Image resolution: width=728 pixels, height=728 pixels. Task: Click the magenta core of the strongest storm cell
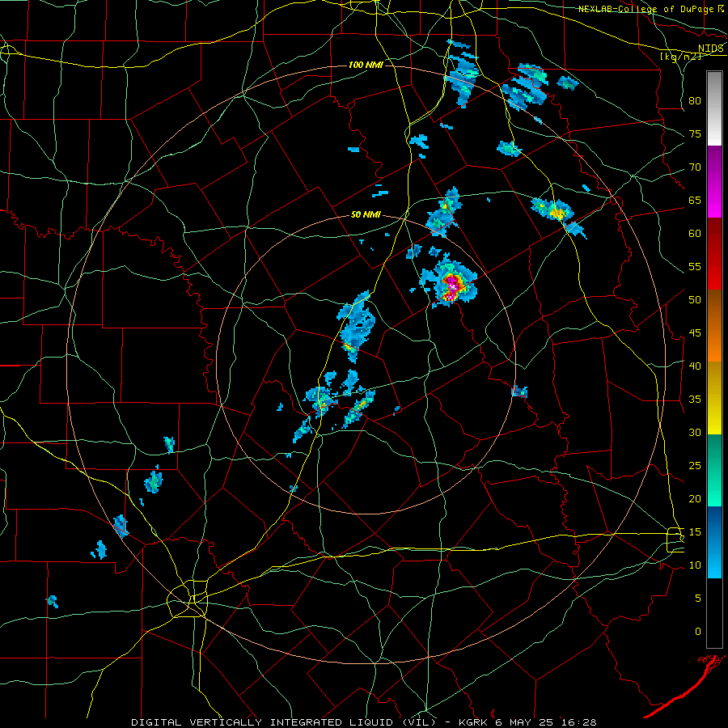(x=451, y=286)
